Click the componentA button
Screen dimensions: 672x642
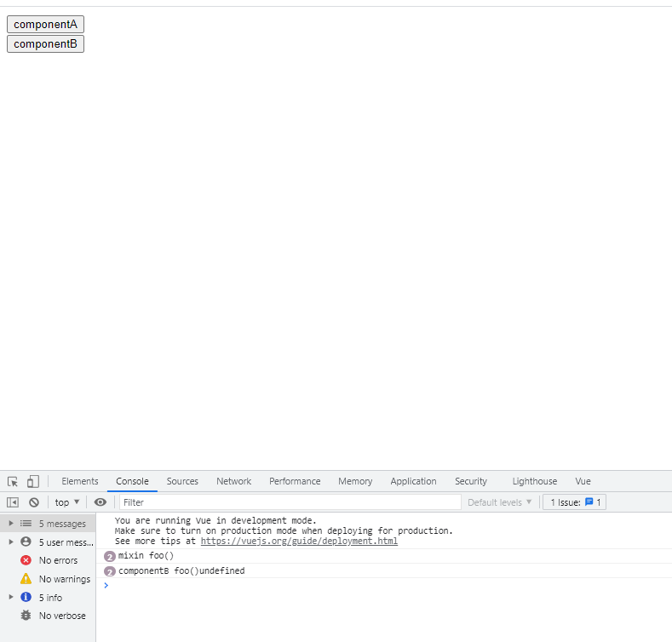click(x=45, y=25)
